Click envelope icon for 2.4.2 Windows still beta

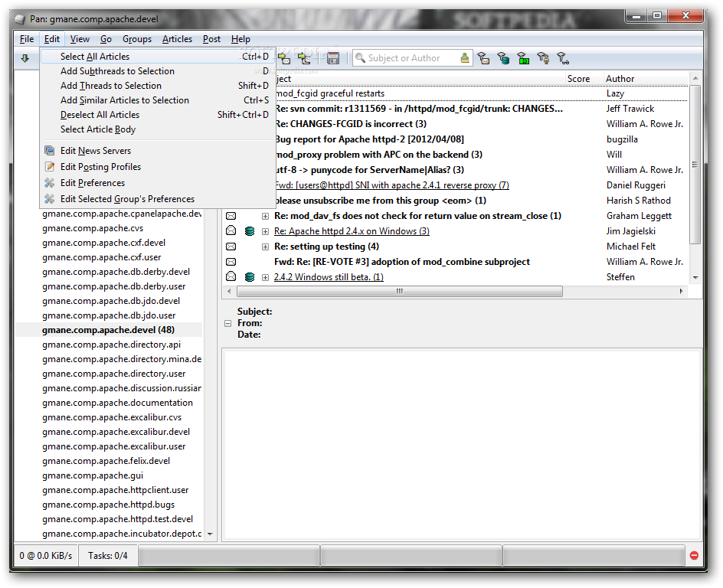(231, 276)
